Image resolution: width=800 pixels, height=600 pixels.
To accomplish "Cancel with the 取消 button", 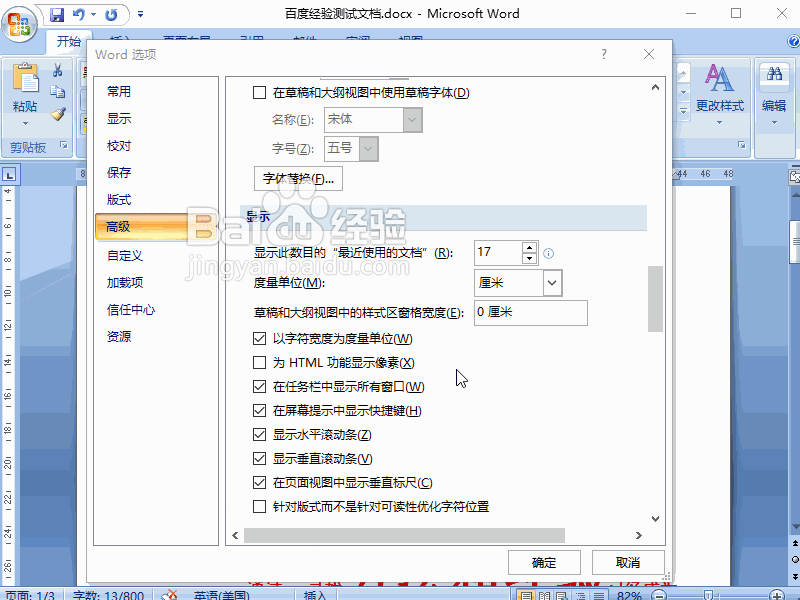I will coord(628,563).
